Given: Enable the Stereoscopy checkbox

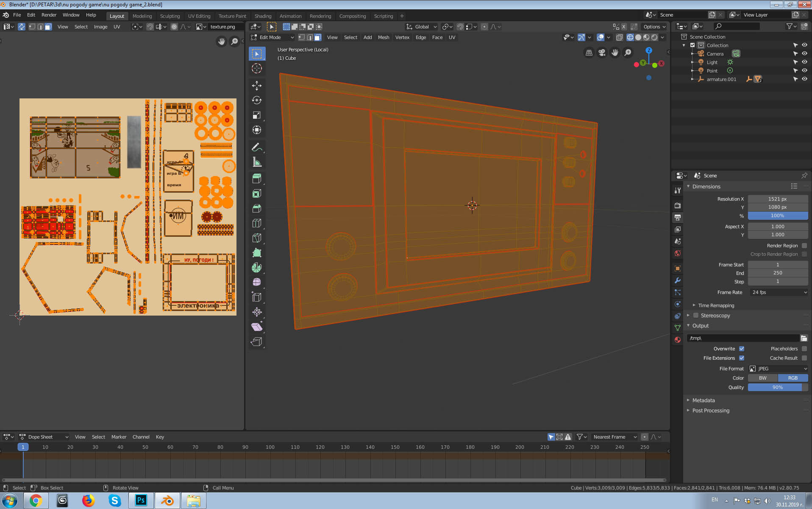Looking at the screenshot, I should click(696, 316).
